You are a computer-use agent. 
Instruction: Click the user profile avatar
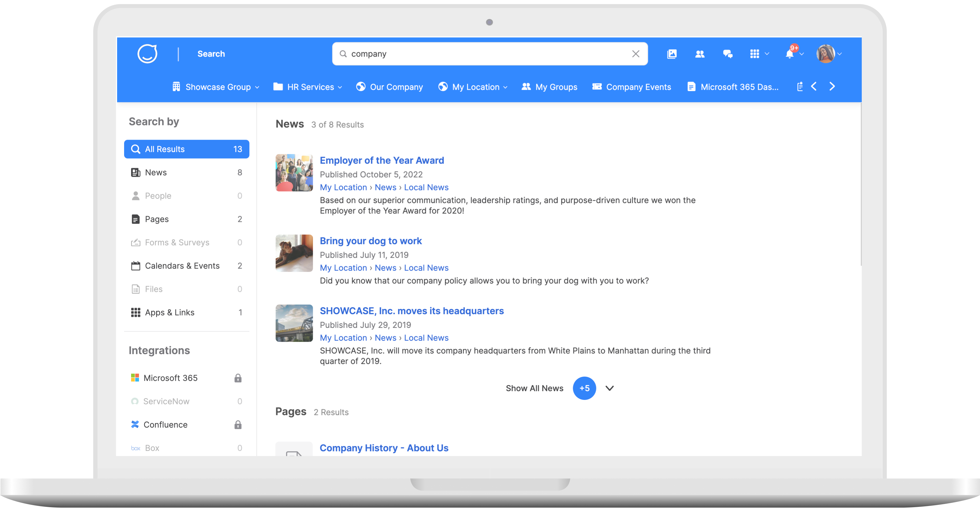pyautogui.click(x=825, y=54)
